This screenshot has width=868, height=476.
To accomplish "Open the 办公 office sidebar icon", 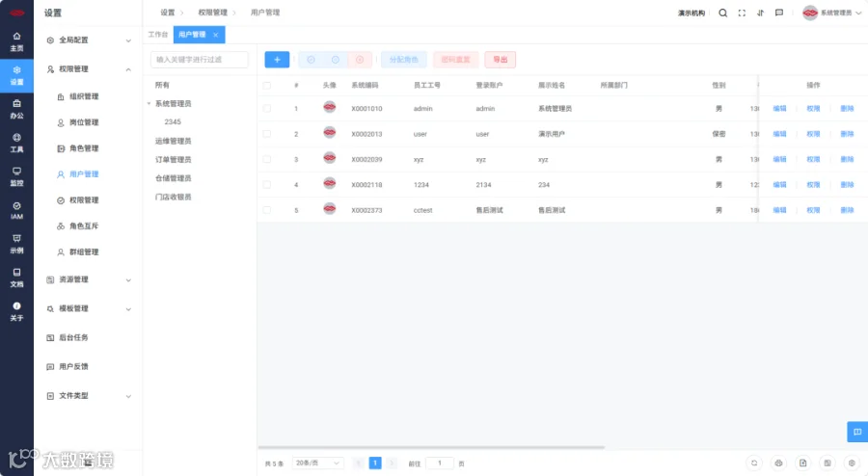I will 16,109.
